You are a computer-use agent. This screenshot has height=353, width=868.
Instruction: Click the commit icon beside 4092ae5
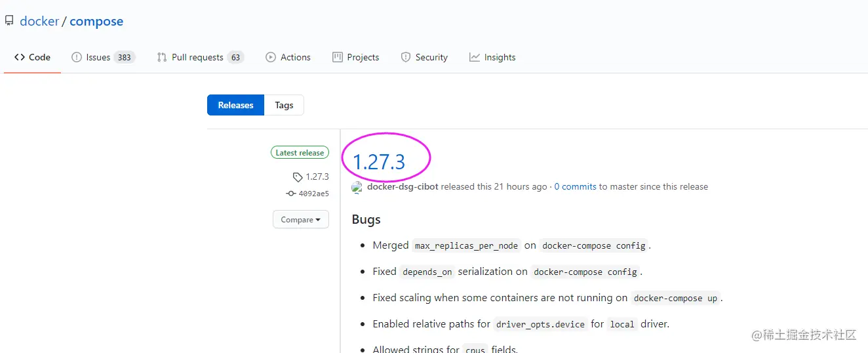291,194
